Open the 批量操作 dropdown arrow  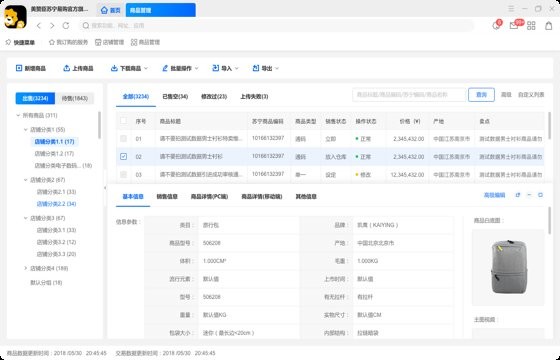196,68
